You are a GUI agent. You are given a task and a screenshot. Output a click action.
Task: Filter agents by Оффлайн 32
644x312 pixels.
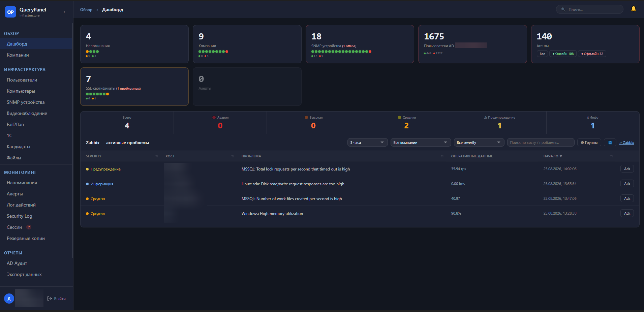(x=592, y=54)
